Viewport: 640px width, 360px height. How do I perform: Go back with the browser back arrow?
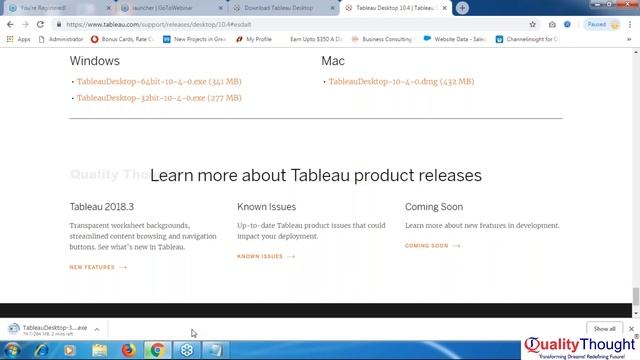[x=10, y=24]
